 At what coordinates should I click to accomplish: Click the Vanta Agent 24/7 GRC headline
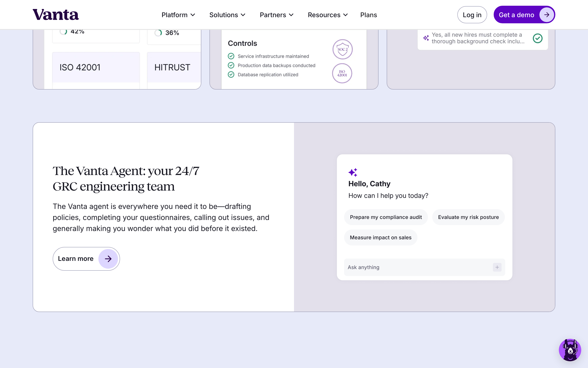pos(126,179)
